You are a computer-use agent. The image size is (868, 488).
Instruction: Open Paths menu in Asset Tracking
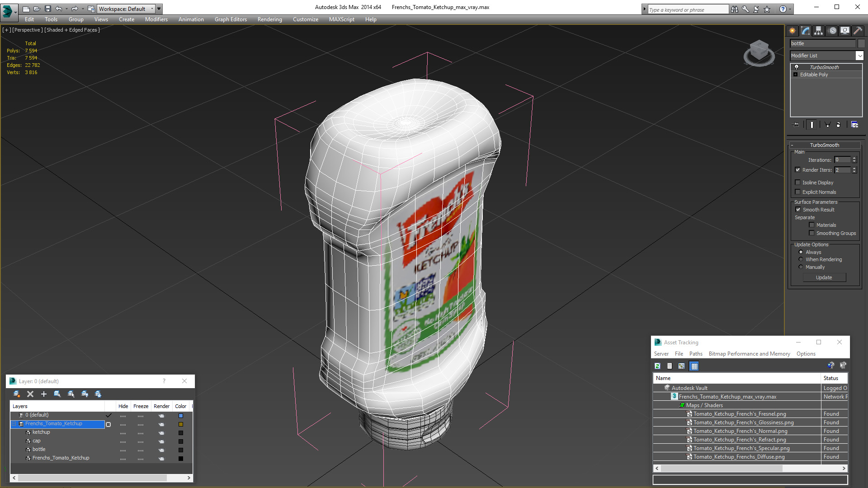pyautogui.click(x=696, y=354)
